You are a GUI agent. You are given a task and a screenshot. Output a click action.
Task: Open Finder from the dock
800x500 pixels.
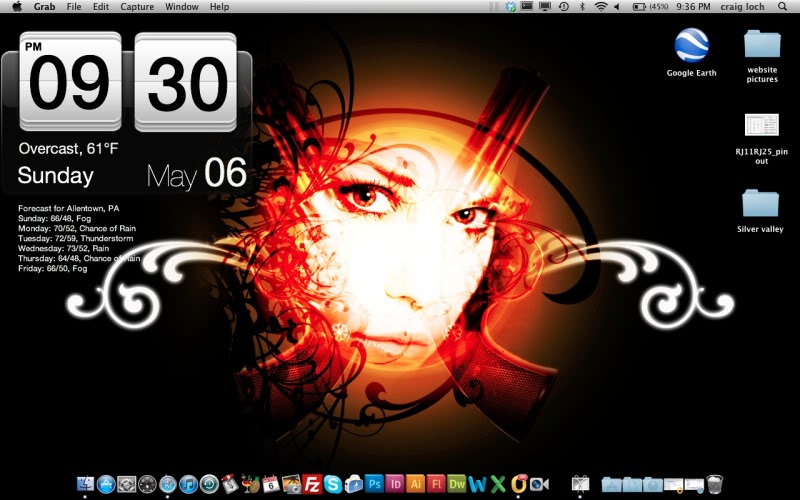(x=85, y=484)
